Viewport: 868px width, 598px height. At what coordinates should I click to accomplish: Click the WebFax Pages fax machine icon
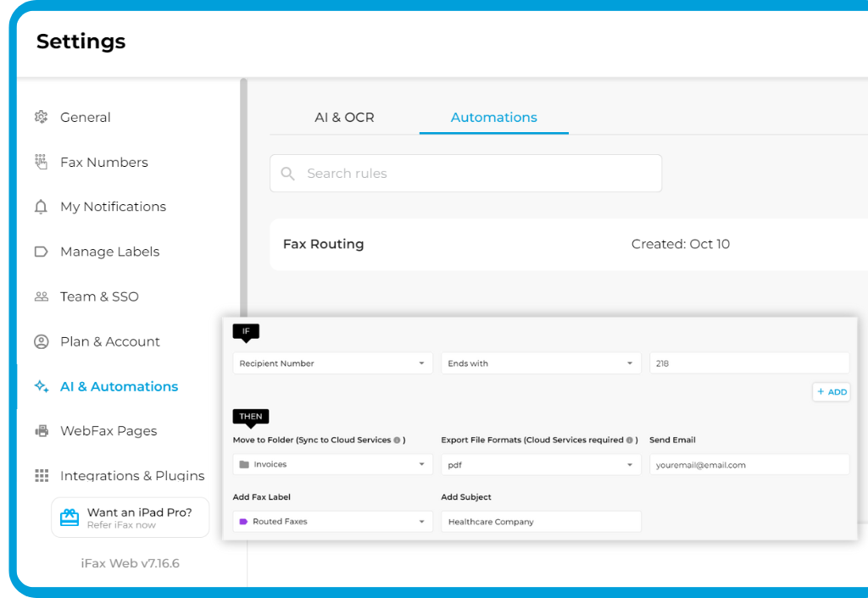click(x=42, y=431)
